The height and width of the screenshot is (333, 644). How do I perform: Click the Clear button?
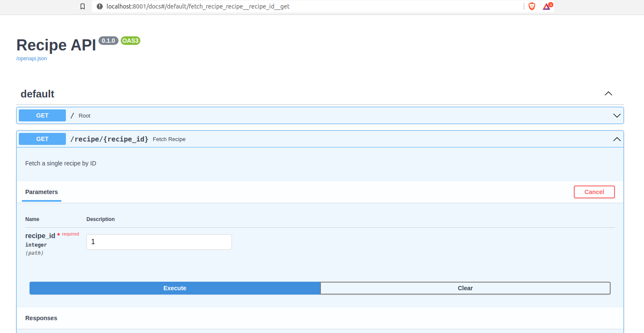[465, 288]
